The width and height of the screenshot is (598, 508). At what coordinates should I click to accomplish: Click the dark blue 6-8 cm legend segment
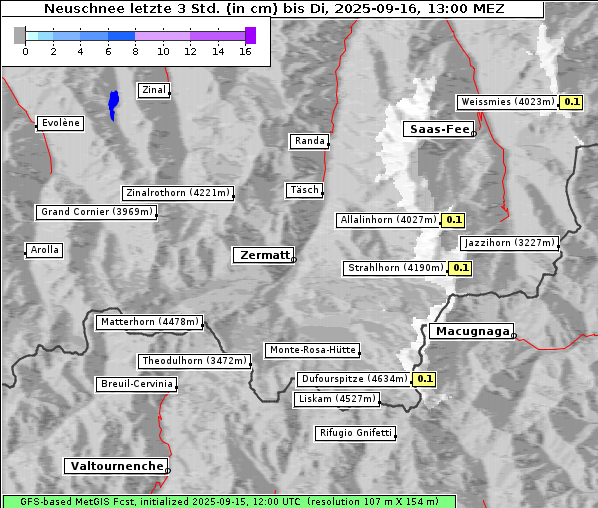[x=121, y=36]
